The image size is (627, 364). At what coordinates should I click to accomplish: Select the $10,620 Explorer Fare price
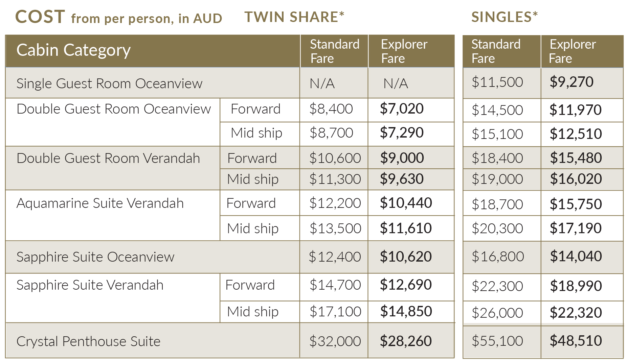406,257
